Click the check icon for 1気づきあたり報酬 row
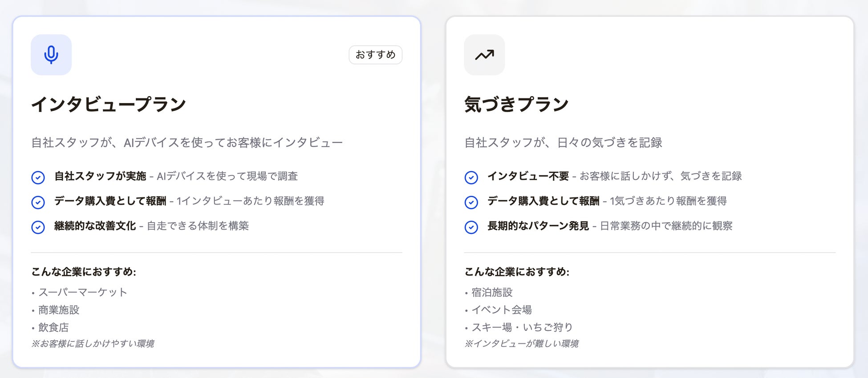Viewport: 868px width, 378px height. pyautogui.click(x=471, y=202)
